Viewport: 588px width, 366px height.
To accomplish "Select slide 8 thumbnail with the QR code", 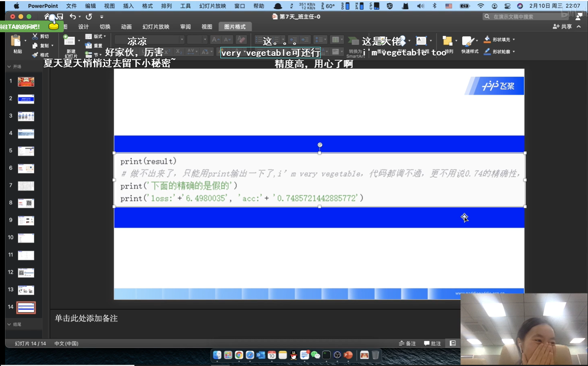I will click(x=26, y=203).
